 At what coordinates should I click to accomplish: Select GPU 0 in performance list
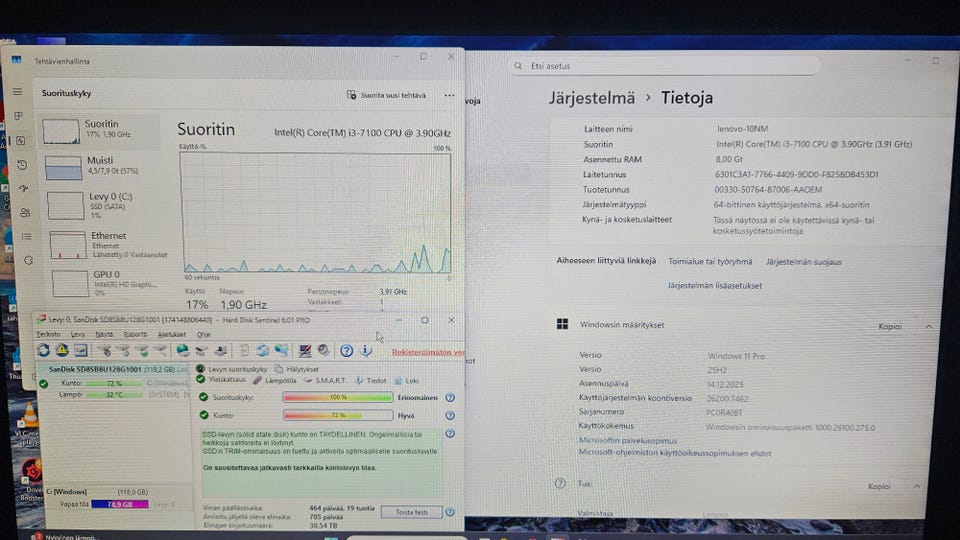pos(104,283)
